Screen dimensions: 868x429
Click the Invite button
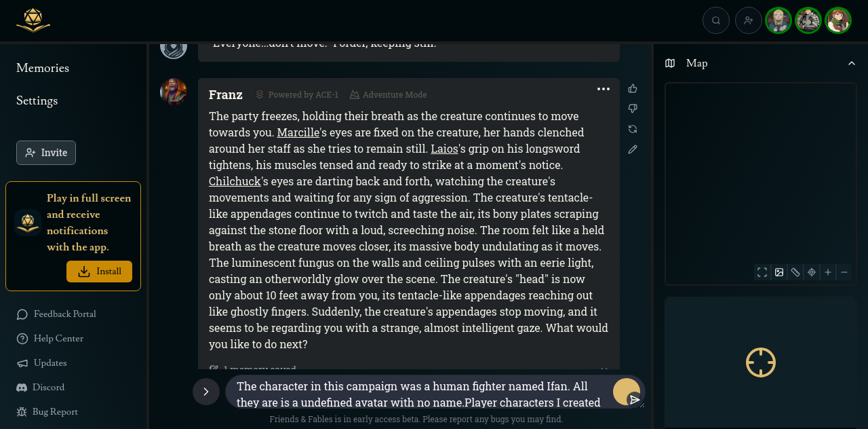pos(46,153)
